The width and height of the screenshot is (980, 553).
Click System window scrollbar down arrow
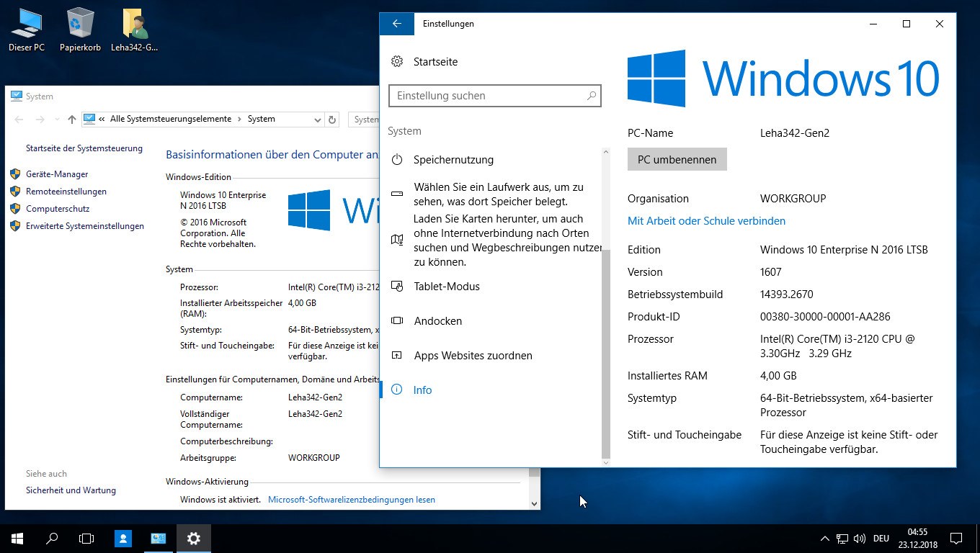tap(534, 504)
